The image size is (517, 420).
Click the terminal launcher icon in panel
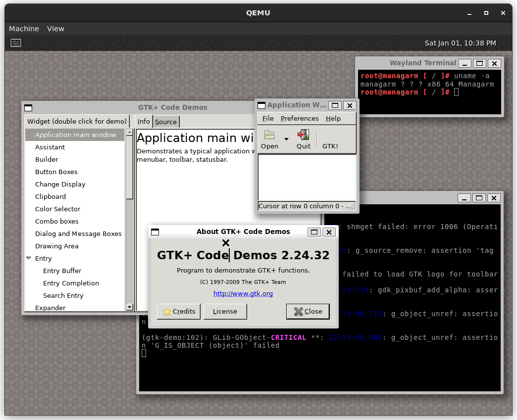click(x=16, y=43)
